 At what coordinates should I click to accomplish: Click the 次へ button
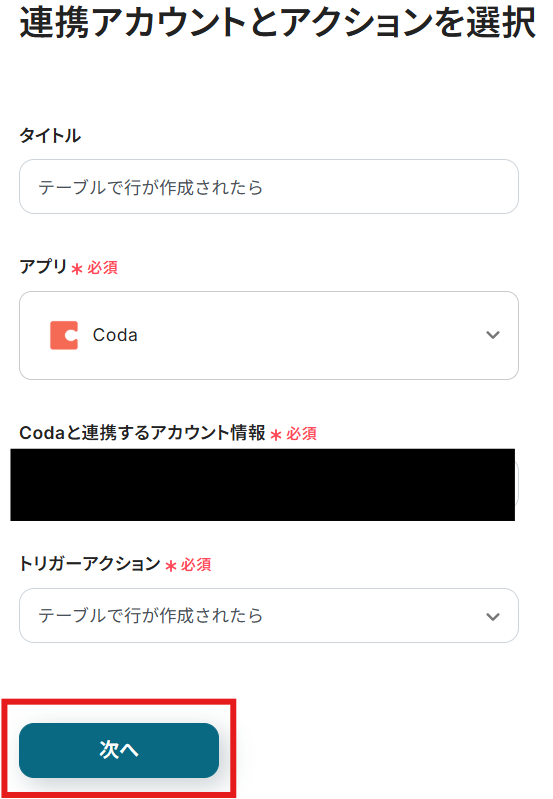[x=119, y=750]
